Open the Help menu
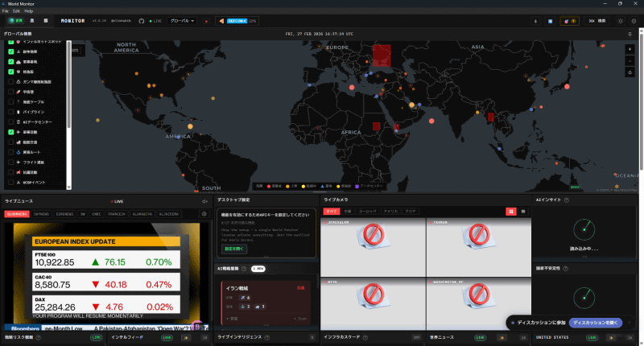Screen dimensions: 644x346 tap(28, 11)
